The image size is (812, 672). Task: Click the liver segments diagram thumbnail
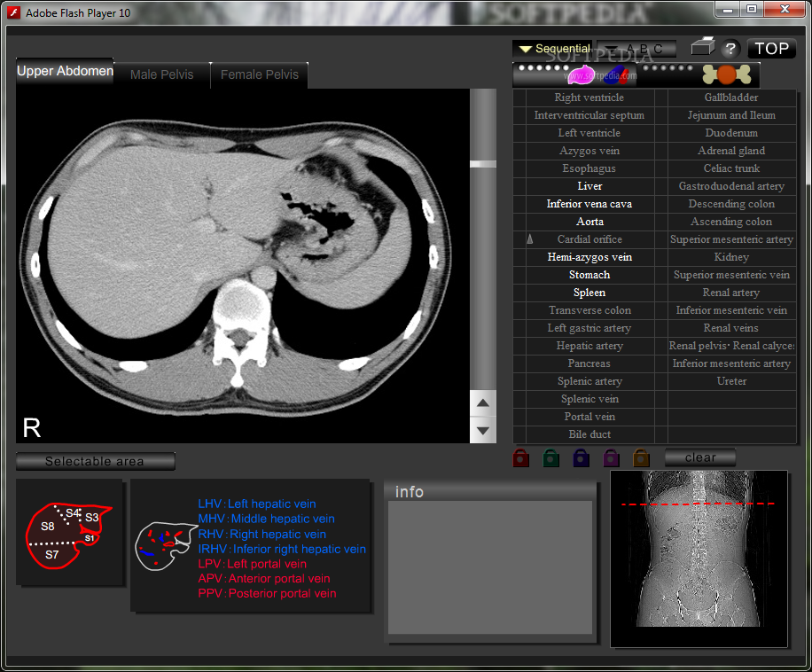[69, 532]
